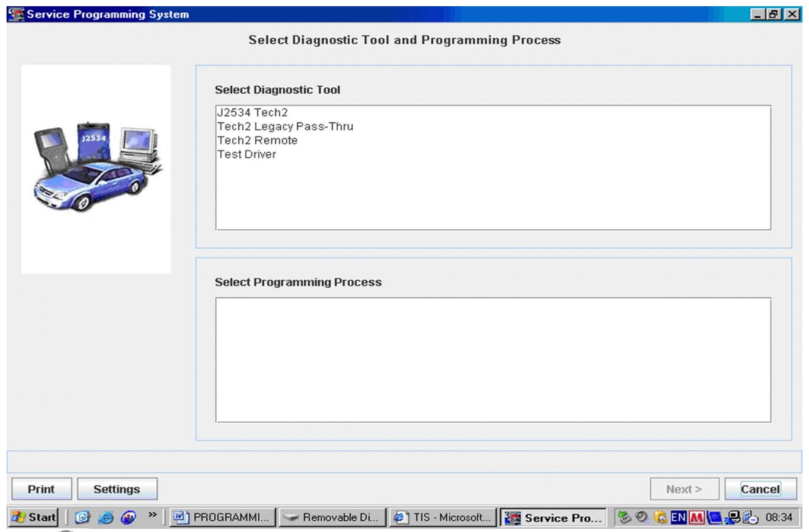Click the Service Programming System title icon
The height and width of the screenshot is (532, 809).
pyautogui.click(x=17, y=14)
